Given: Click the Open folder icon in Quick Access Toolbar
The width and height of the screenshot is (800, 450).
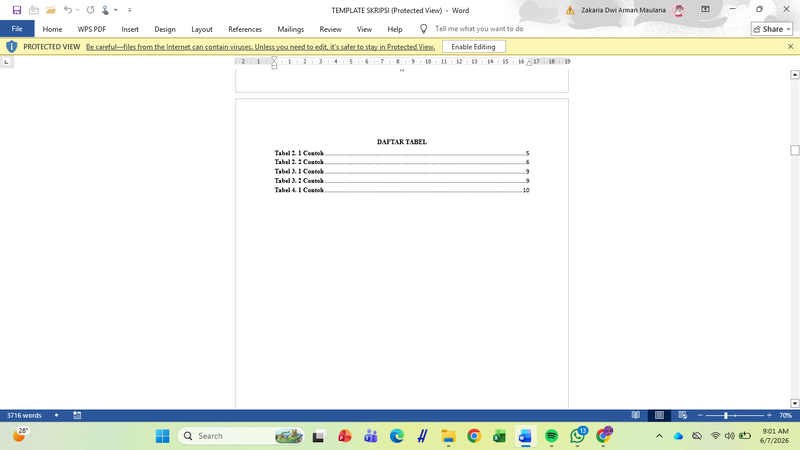Looking at the screenshot, I should click(x=51, y=10).
